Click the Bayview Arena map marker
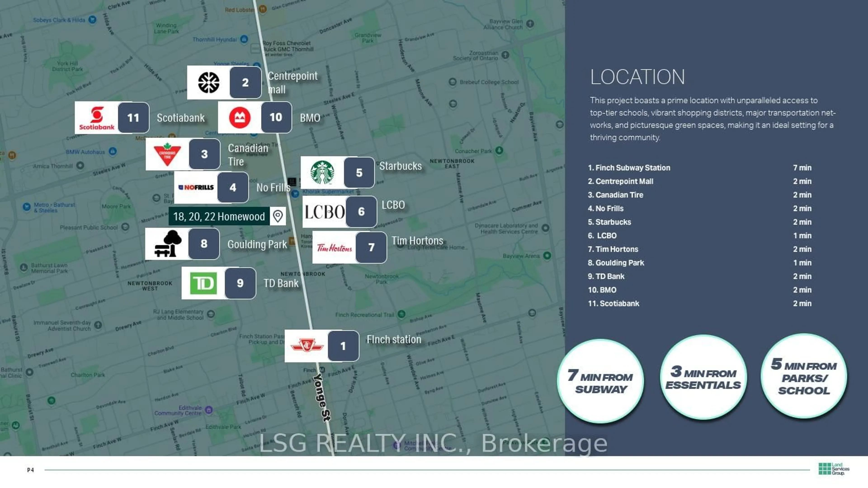The height and width of the screenshot is (488, 868). click(x=547, y=256)
